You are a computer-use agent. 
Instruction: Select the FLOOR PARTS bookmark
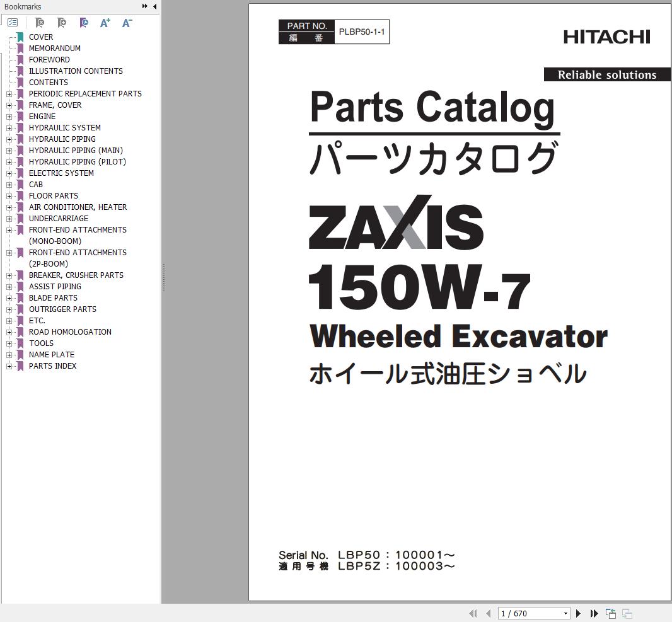[x=54, y=196]
